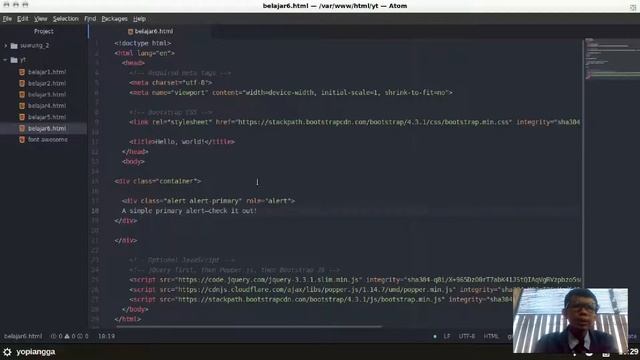Screen dimensions: 640x360
Task: Click the LF line ending selector
Action: tap(447, 336)
